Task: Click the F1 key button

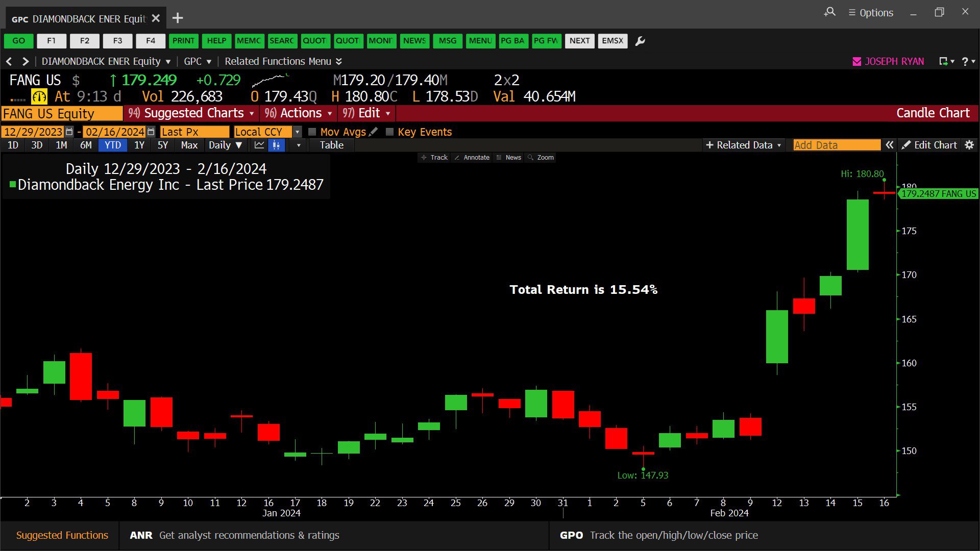Action: tap(52, 41)
